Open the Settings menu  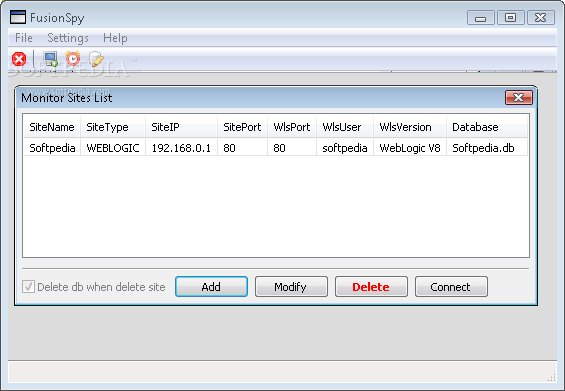tap(68, 38)
